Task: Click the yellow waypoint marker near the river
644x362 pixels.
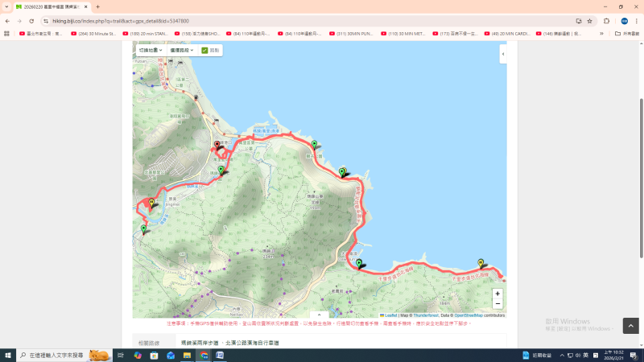Action: pyautogui.click(x=151, y=202)
